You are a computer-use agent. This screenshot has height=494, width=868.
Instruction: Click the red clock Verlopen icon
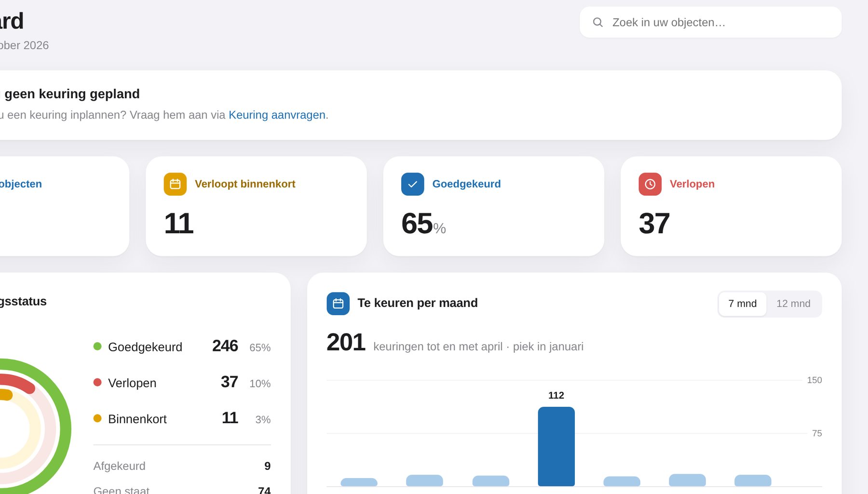[650, 184]
